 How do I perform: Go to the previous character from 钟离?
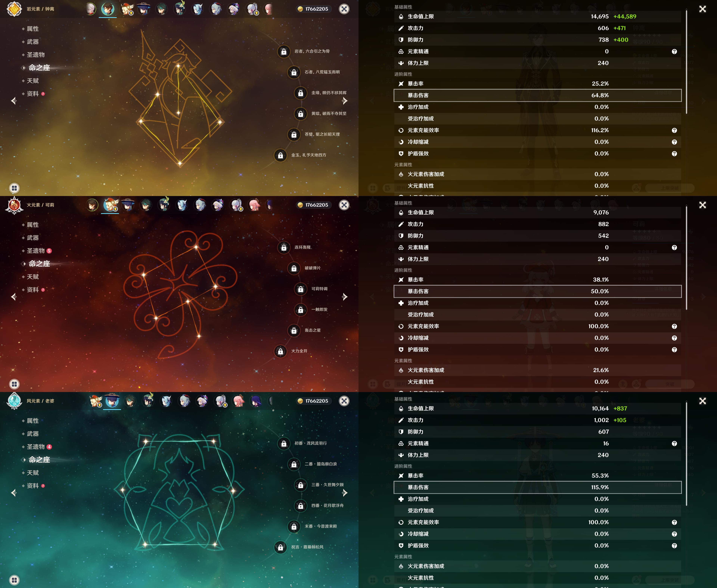pos(14,101)
